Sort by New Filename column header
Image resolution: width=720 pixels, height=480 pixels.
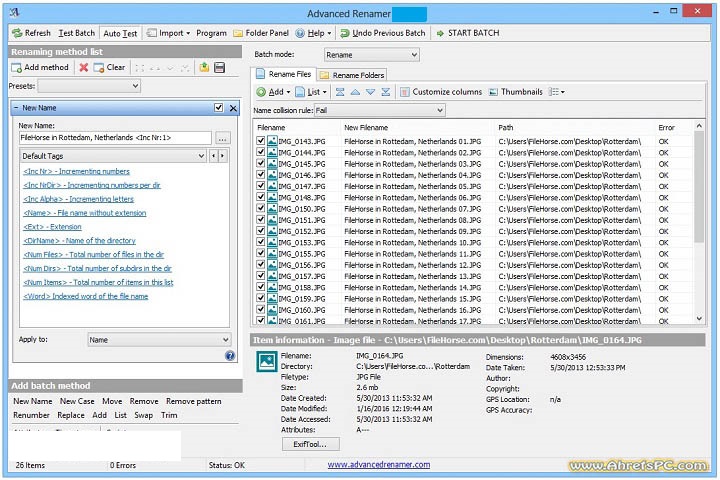[x=366, y=128]
